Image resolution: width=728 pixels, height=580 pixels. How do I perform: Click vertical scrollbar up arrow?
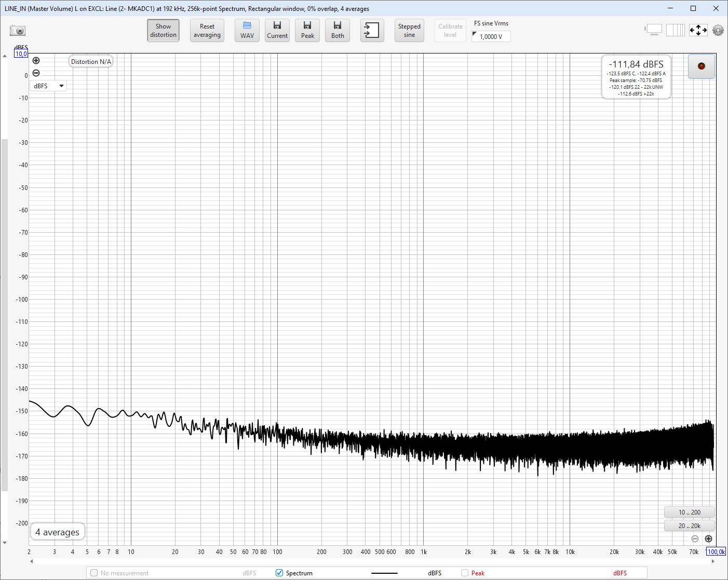point(5,56)
